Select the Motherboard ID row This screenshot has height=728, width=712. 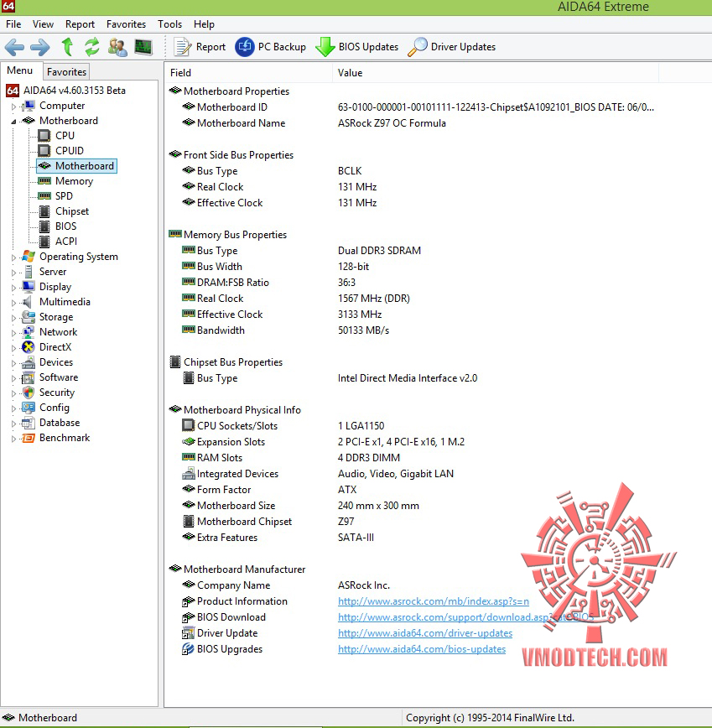418,107
